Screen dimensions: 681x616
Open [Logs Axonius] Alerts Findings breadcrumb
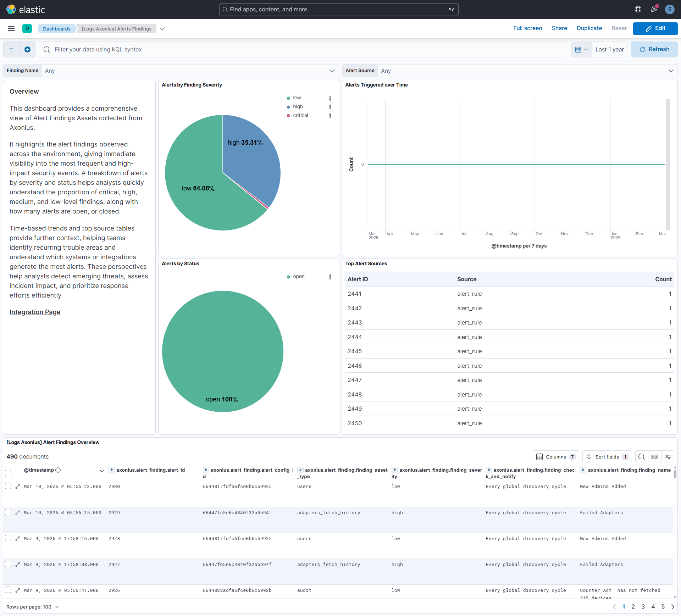(117, 29)
